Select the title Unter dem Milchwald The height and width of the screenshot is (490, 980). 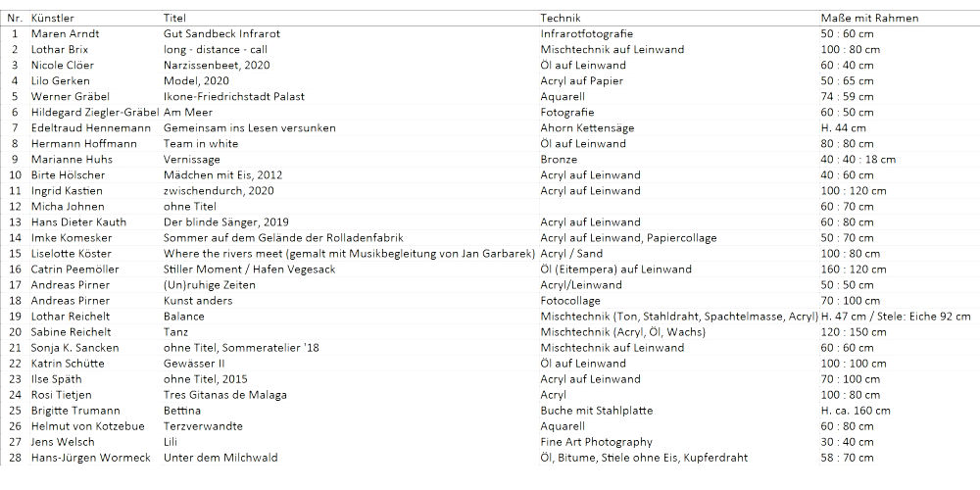pyautogui.click(x=220, y=457)
